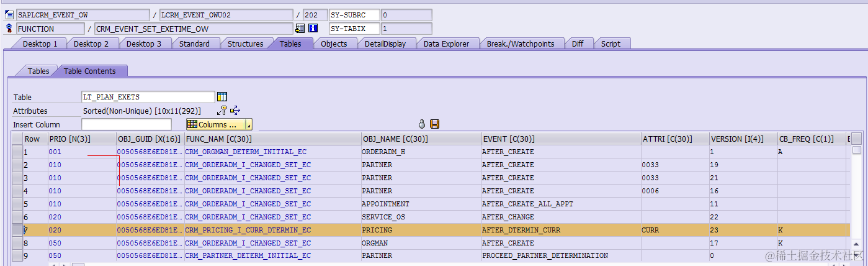This screenshot has width=868, height=266.
Task: Click the SY-TABIX variable field
Action: pos(354,29)
